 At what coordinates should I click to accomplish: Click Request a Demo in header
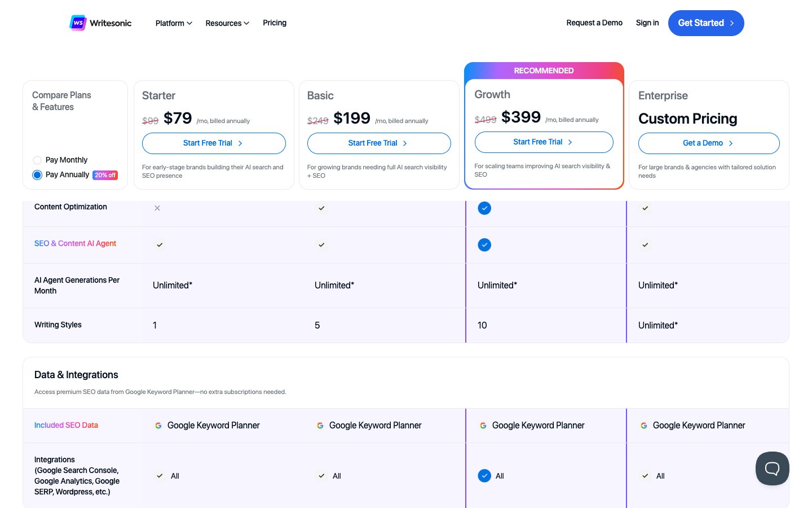(x=594, y=23)
